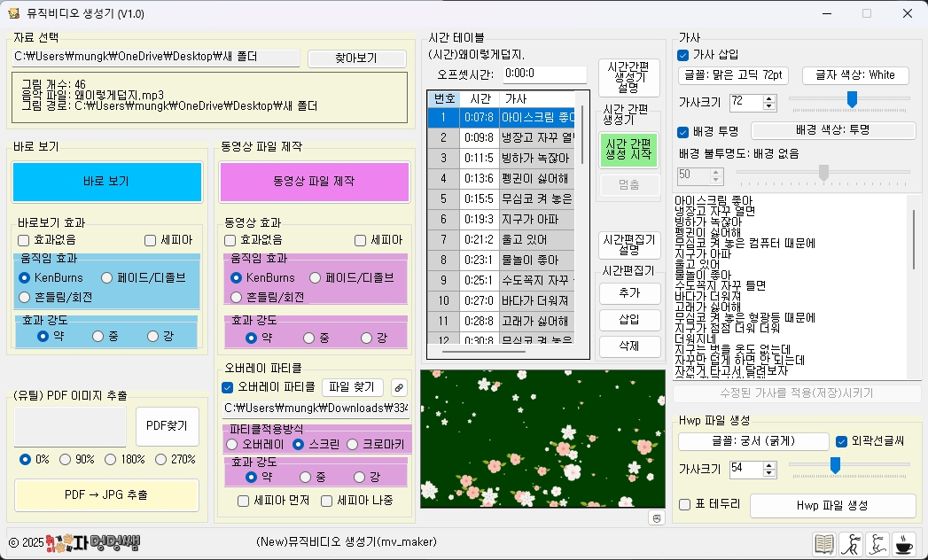Click the app icon in the title bar
928x560 pixels.
[13, 13]
